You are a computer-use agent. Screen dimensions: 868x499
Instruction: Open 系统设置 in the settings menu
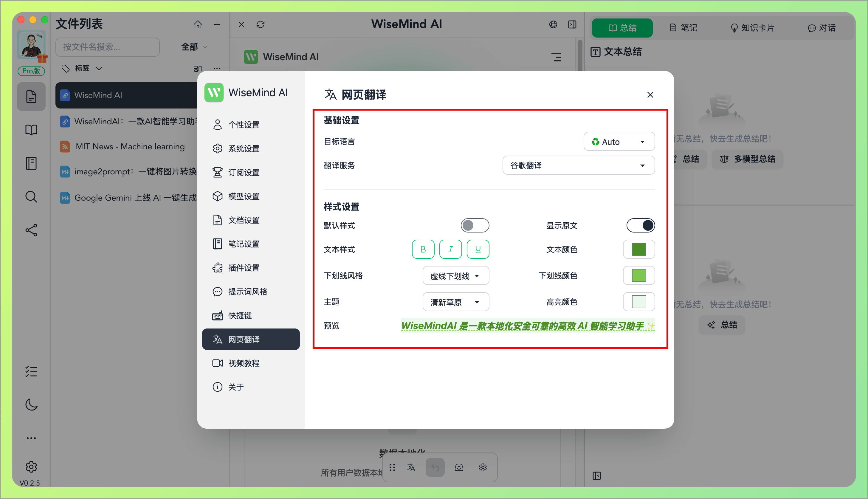244,148
